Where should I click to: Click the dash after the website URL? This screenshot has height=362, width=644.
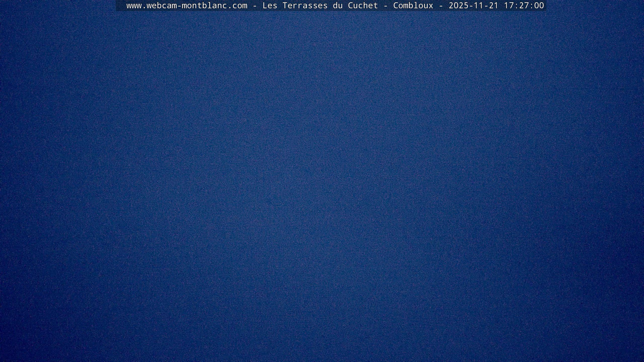coord(255,6)
